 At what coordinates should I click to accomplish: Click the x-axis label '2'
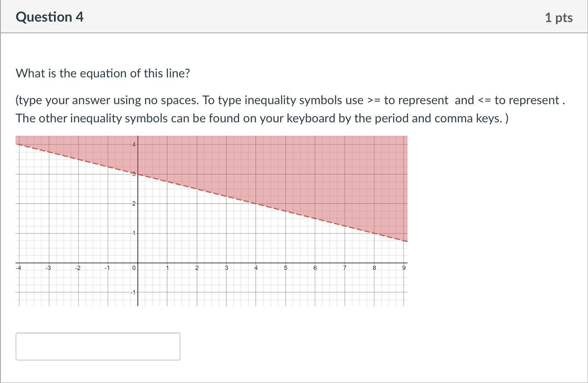tap(197, 268)
